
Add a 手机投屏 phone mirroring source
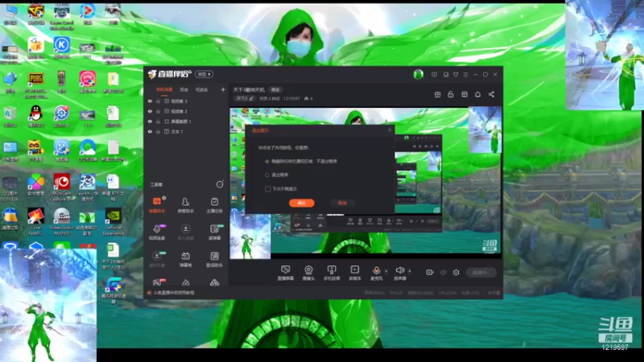point(332,273)
